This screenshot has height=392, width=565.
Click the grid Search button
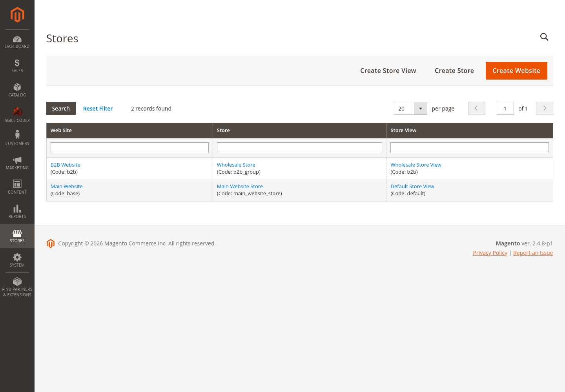click(x=61, y=109)
